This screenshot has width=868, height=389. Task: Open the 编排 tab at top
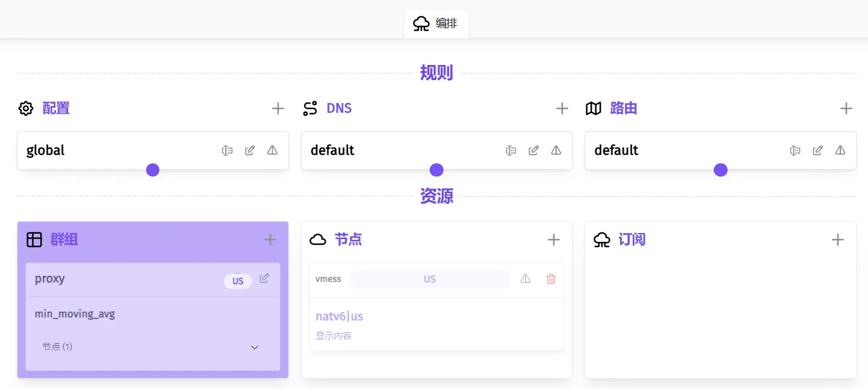tap(436, 24)
